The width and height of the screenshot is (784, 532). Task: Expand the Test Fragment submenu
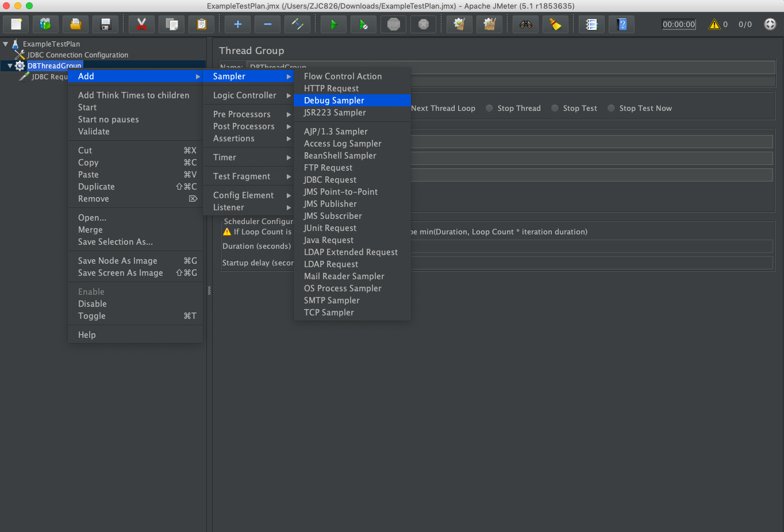[248, 176]
